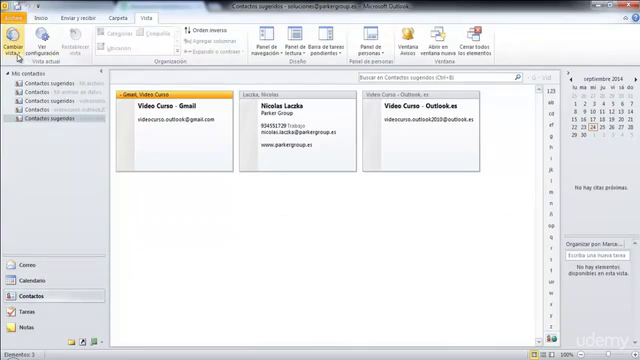The image size is (640, 360).
Task: Select Contactos sugeridos - videocurso folder
Action: coord(60,101)
